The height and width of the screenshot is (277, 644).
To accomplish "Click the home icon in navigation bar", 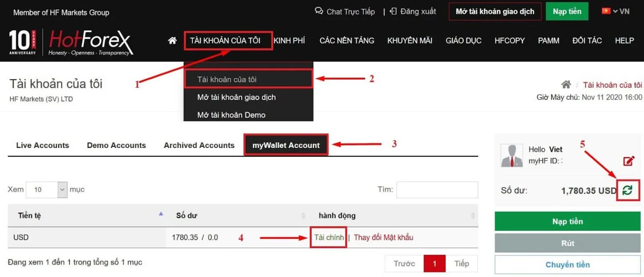I will pyautogui.click(x=172, y=41).
